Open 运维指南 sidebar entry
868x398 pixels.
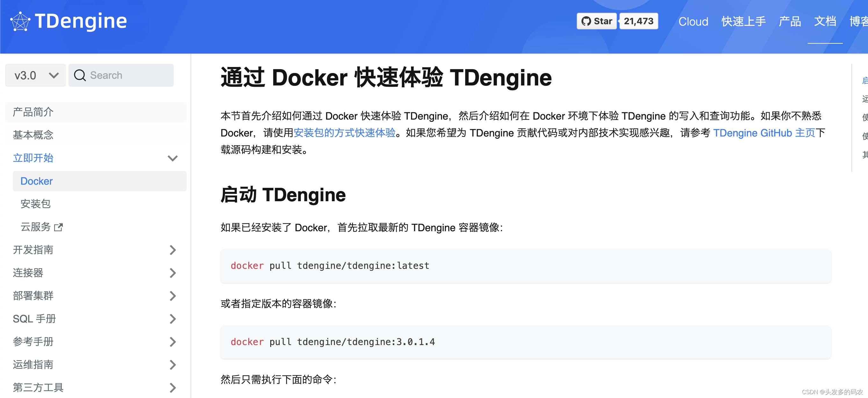click(x=33, y=364)
